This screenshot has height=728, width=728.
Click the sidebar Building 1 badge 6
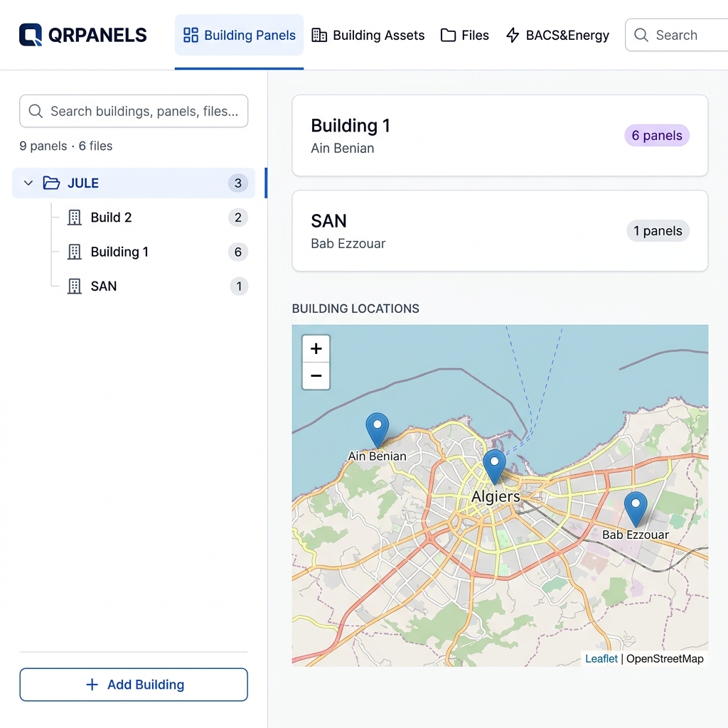(237, 252)
